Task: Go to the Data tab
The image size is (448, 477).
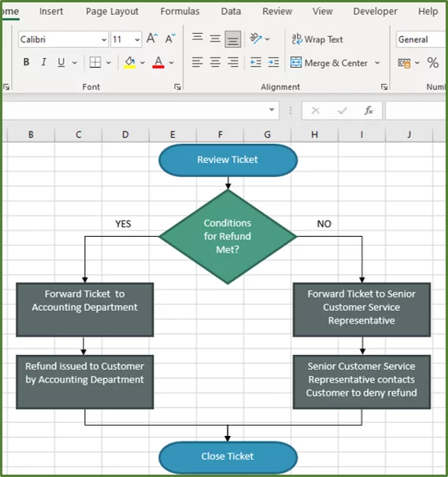Action: (231, 11)
